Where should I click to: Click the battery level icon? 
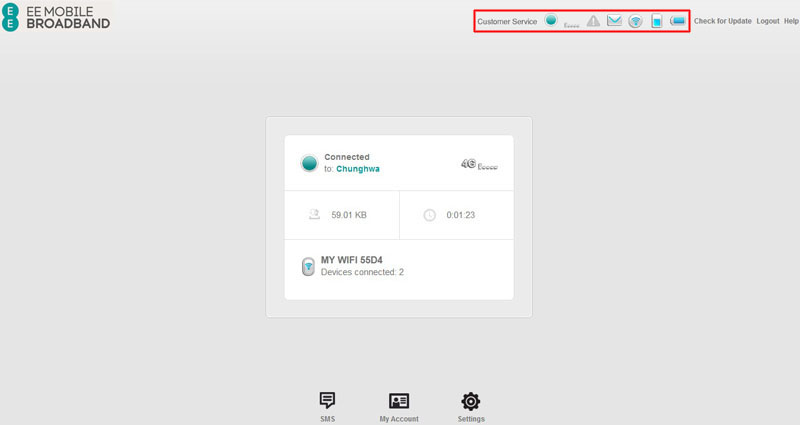tap(678, 21)
